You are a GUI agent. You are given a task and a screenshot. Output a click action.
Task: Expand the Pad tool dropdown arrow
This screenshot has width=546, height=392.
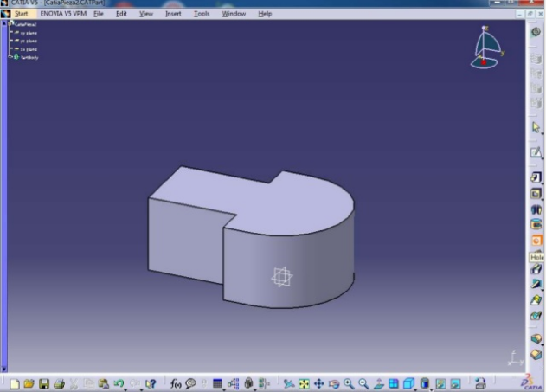point(543,183)
